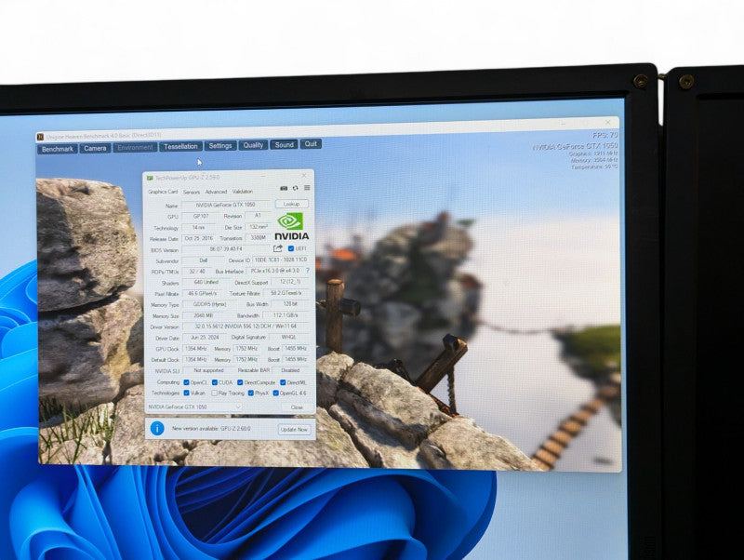Open the Quality menu in Heaven

pos(253,145)
